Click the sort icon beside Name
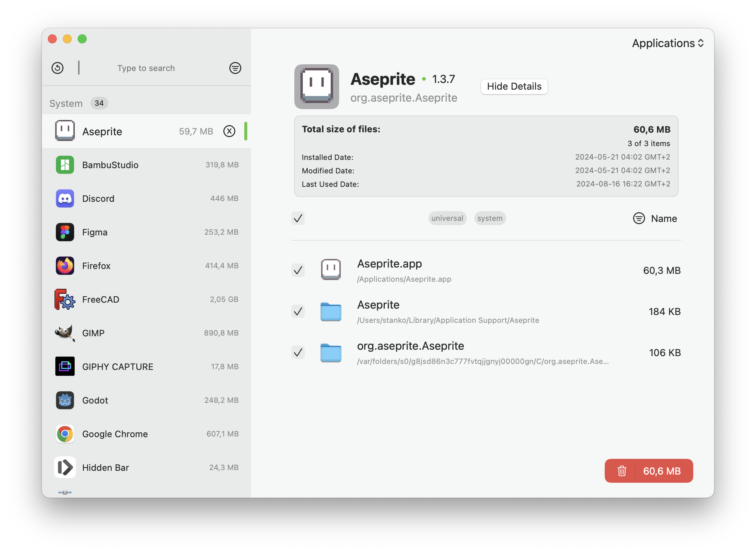The image size is (756, 553). click(x=639, y=218)
